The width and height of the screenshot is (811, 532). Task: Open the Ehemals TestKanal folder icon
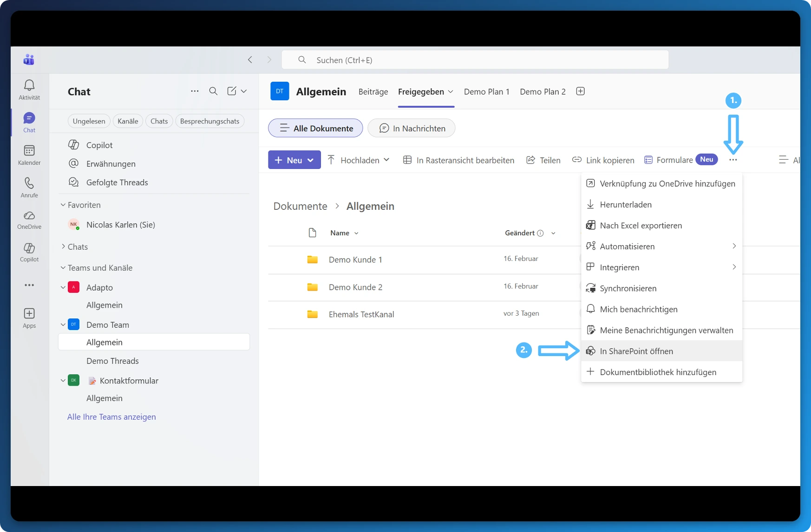pos(313,314)
